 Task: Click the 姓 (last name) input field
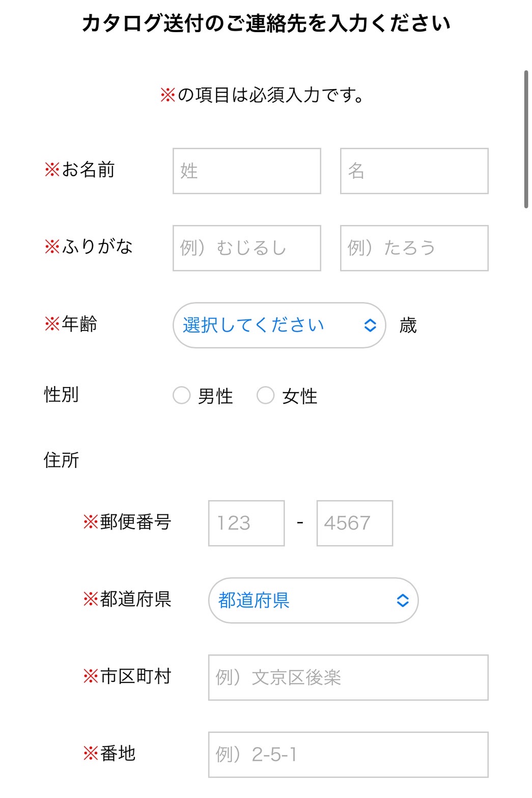click(x=246, y=171)
